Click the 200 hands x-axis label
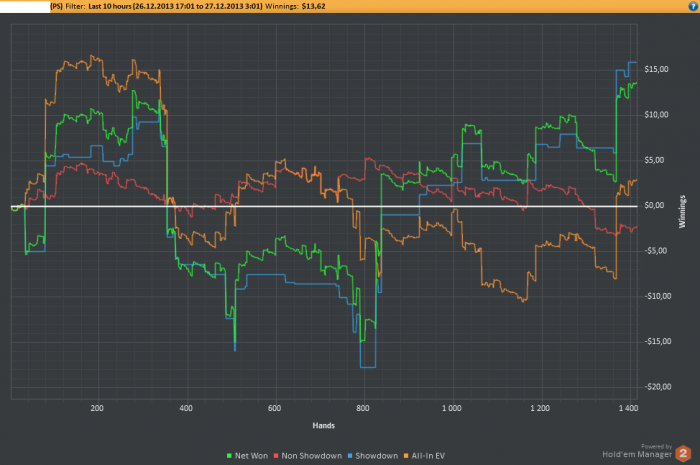The image size is (700, 465). (x=97, y=408)
